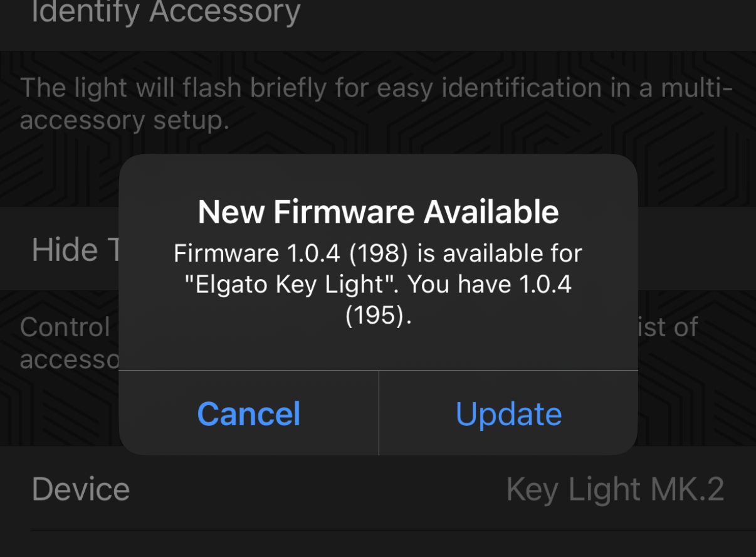Open the Device row
The height and width of the screenshot is (557, 756).
click(81, 489)
